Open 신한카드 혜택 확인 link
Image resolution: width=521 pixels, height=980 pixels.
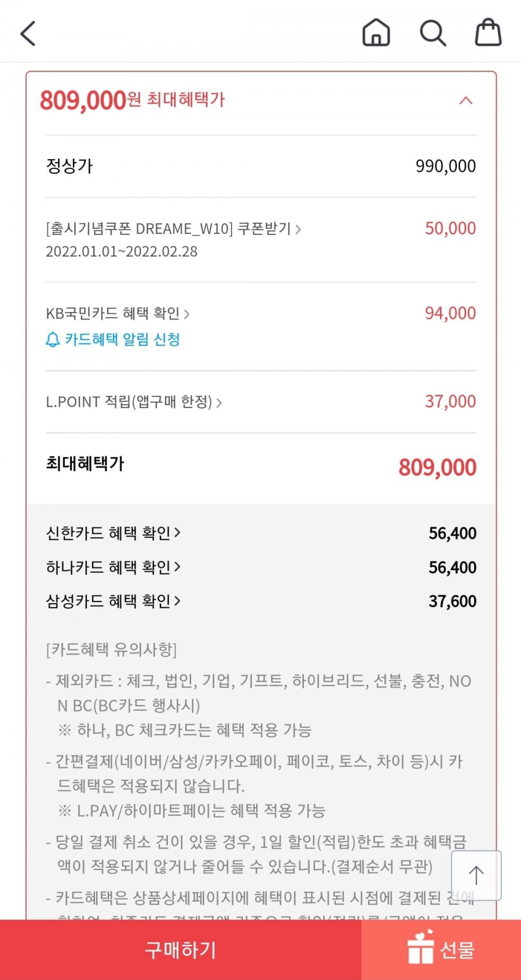pyautogui.click(x=113, y=533)
